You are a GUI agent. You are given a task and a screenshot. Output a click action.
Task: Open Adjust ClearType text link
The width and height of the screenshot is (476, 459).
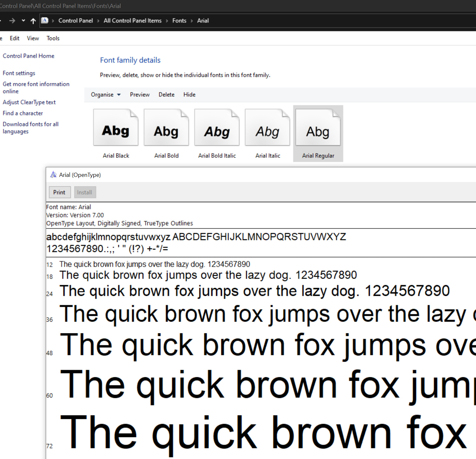click(x=29, y=102)
